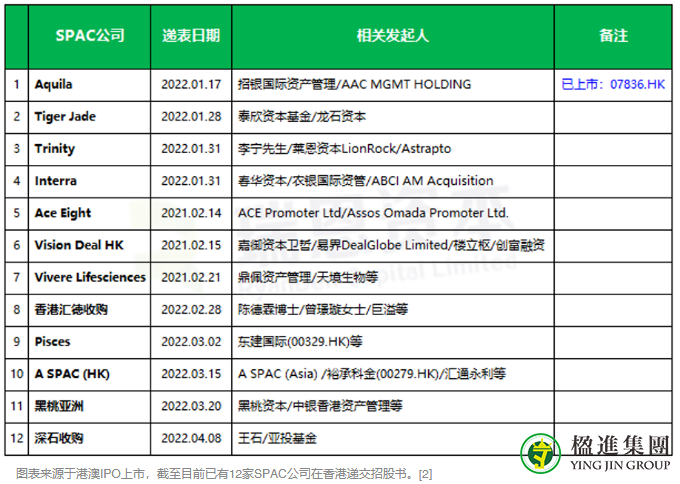This screenshot has height=484, width=680.
Task: Click the date 2021.02.15
Action: point(191,245)
